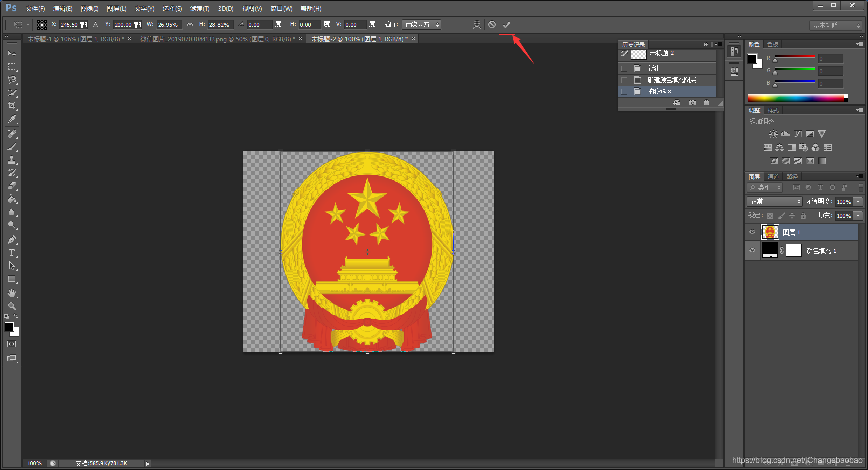Viewport: 868px width, 470px height.
Task: Toggle history brush source for 新建
Action: coord(624,68)
